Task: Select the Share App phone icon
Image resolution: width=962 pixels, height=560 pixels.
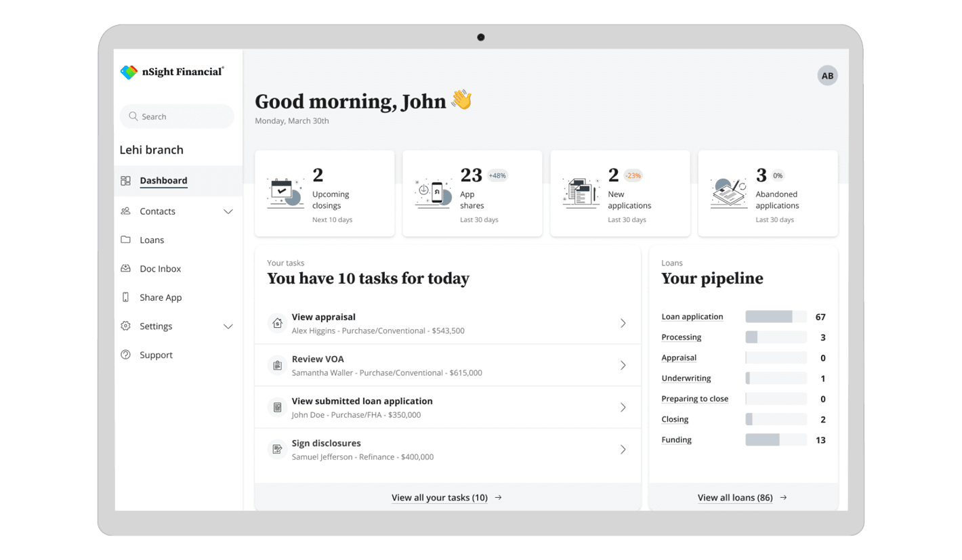Action: [125, 297]
